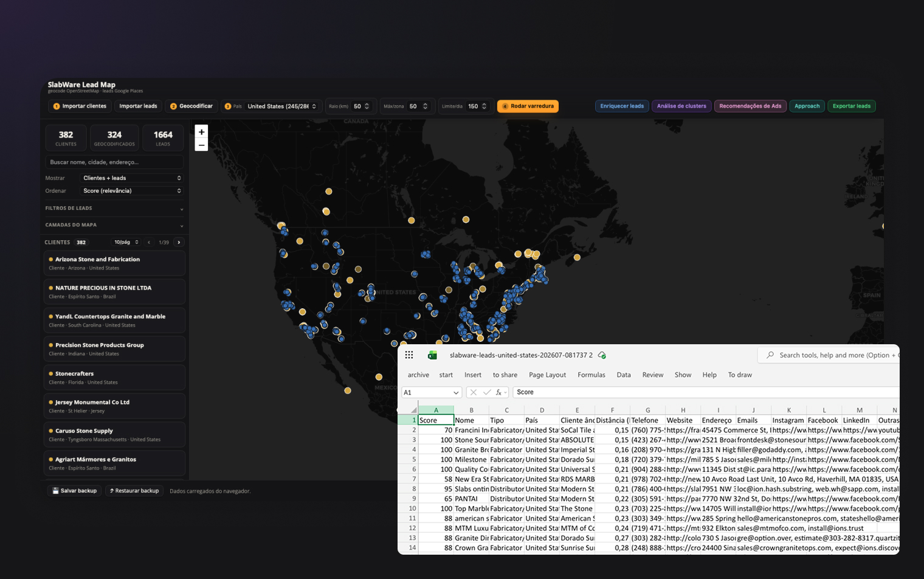Click Restaurar backup button

(x=134, y=491)
